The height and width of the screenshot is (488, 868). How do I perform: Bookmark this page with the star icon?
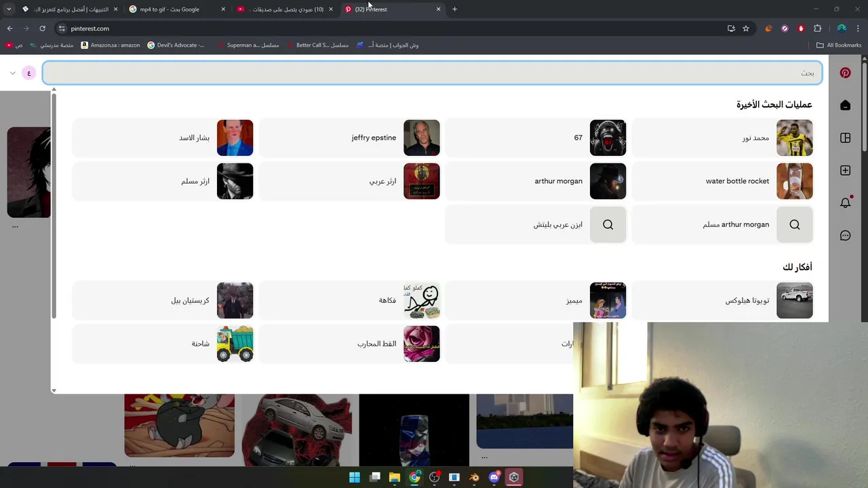tap(746, 28)
